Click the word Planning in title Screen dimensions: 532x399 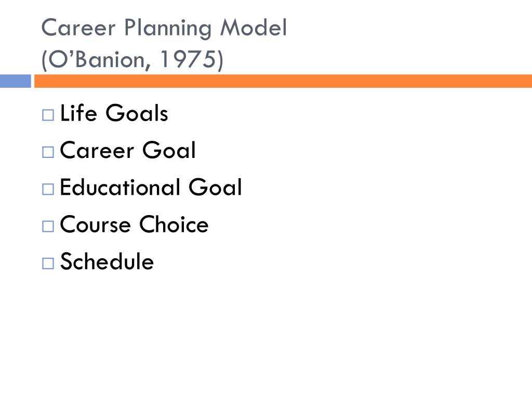point(168,29)
